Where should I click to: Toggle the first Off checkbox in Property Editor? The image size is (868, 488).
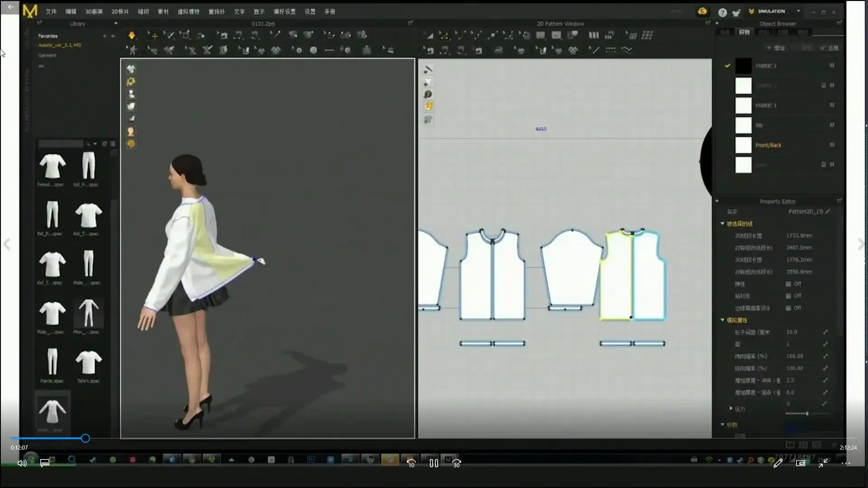788,284
